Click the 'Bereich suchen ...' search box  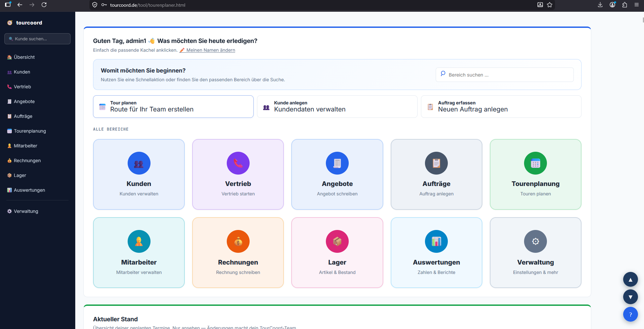505,75
